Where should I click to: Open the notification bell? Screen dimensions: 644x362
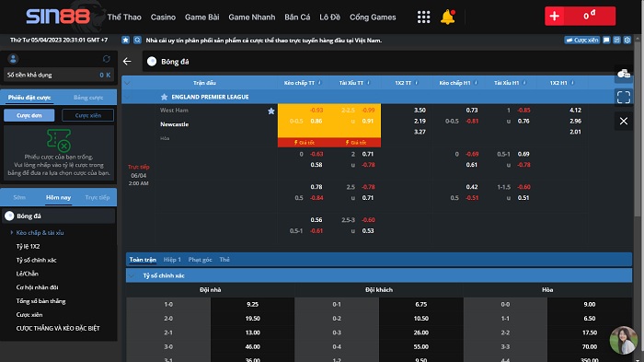448,17
